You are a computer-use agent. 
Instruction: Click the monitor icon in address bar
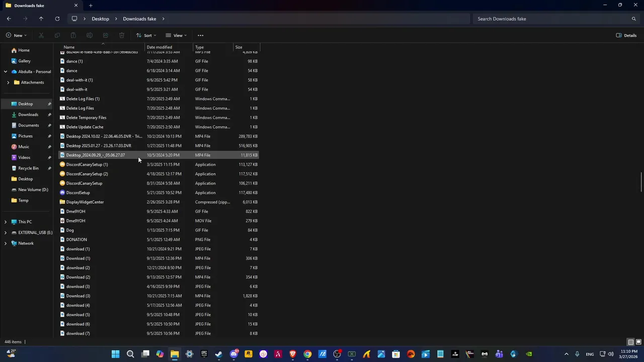pyautogui.click(x=74, y=19)
